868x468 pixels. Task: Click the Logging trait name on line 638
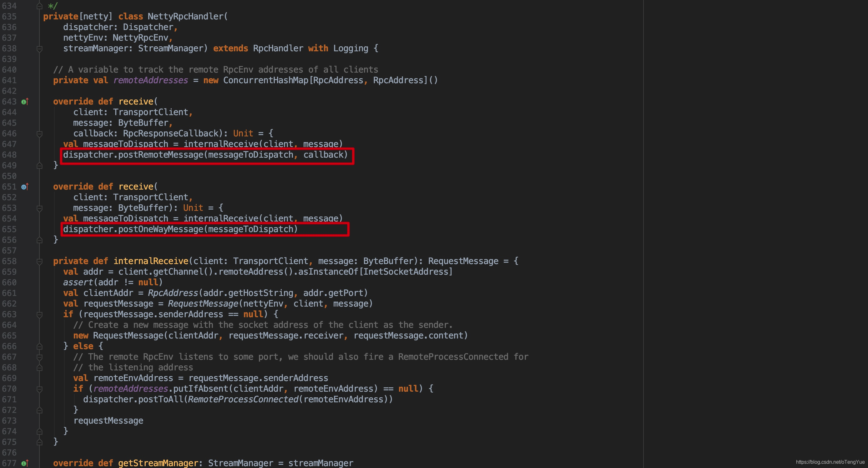coord(351,48)
